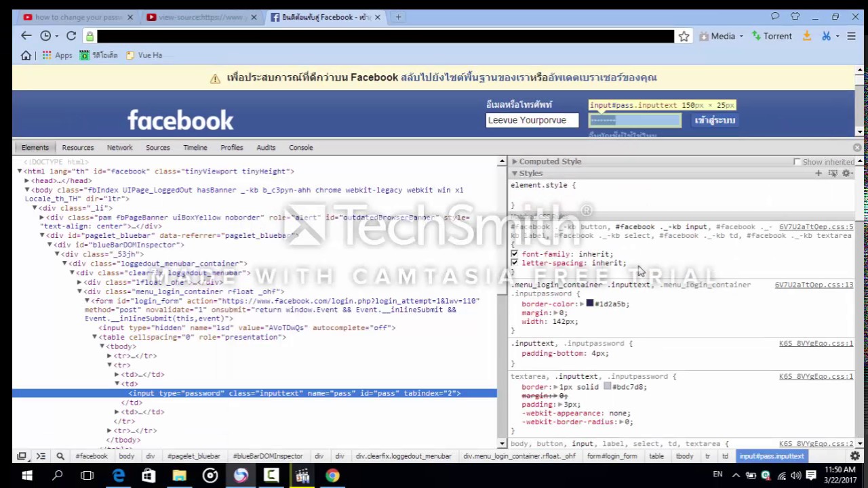The image size is (868, 488).
Task: Open the Network tab in DevTools
Action: point(120,148)
